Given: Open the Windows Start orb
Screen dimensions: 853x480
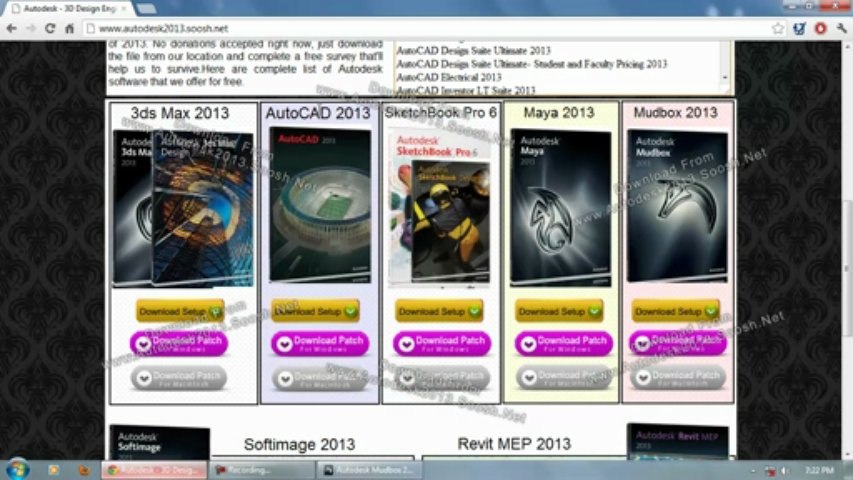Looking at the screenshot, I should tap(17, 469).
